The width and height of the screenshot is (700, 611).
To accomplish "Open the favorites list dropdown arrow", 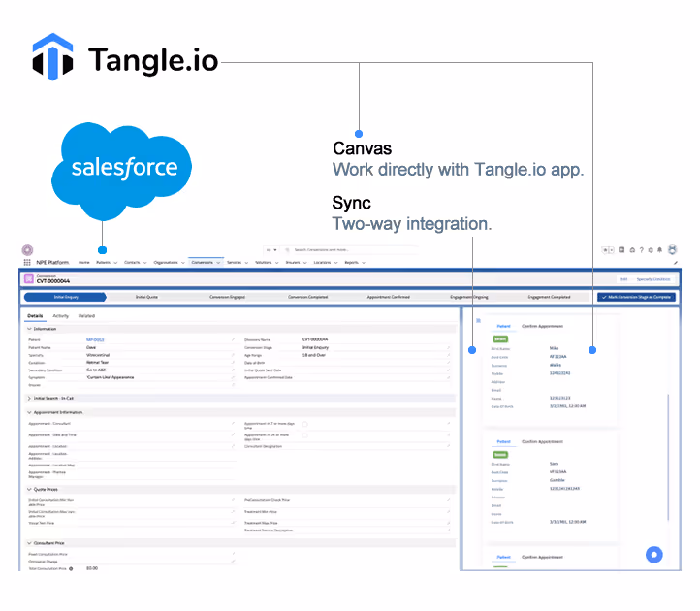I will click(611, 250).
